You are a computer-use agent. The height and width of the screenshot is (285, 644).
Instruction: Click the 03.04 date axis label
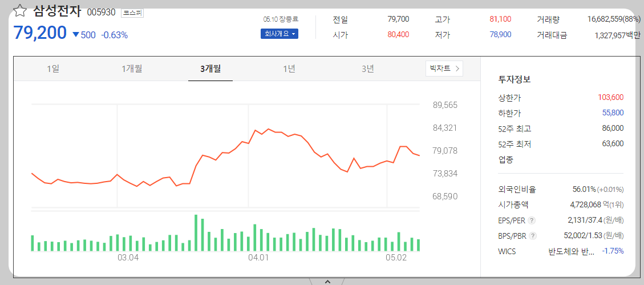128,258
